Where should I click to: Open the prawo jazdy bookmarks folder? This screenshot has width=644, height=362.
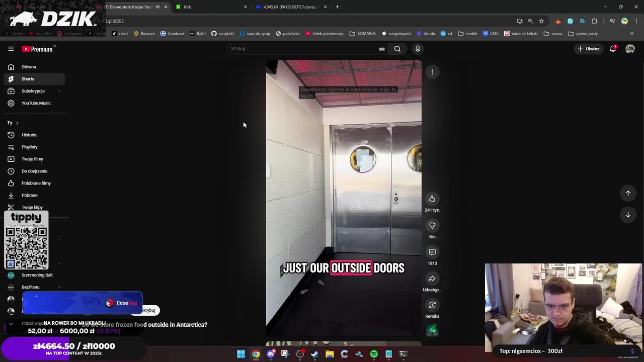(x=583, y=34)
